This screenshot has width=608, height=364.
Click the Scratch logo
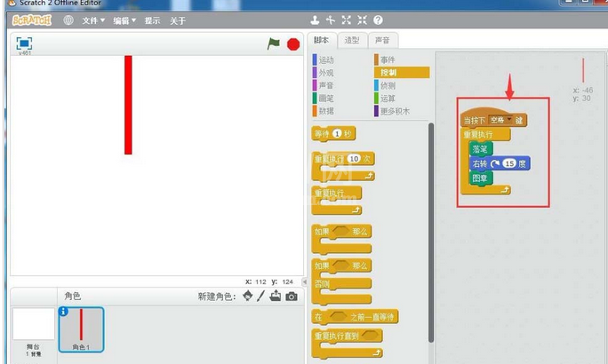pos(32,20)
